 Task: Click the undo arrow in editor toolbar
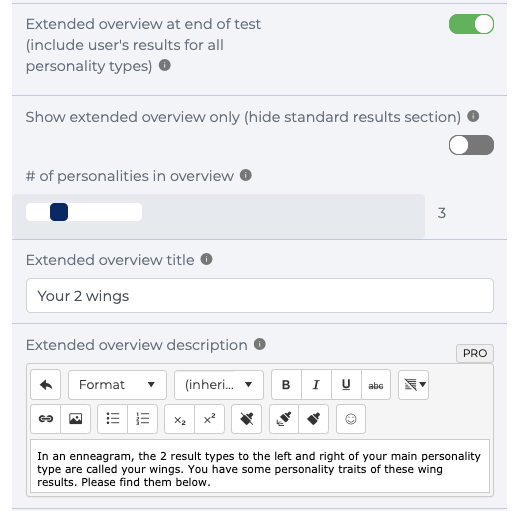[46, 385]
